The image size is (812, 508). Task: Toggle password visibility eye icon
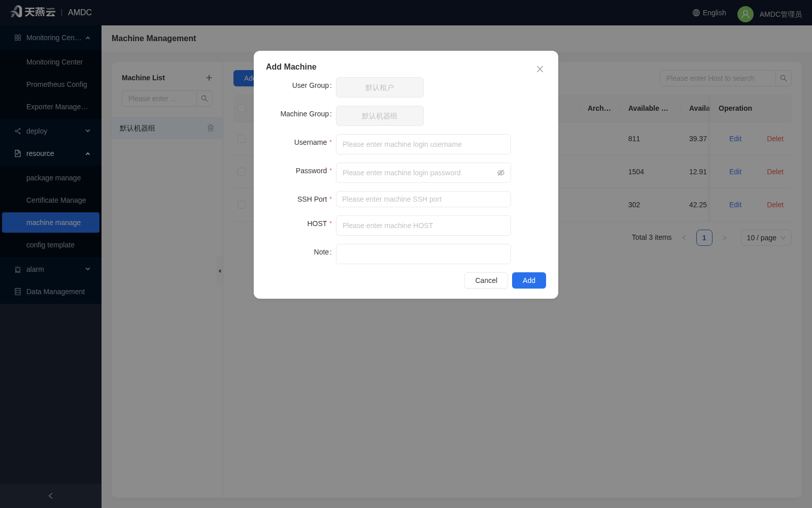(501, 173)
